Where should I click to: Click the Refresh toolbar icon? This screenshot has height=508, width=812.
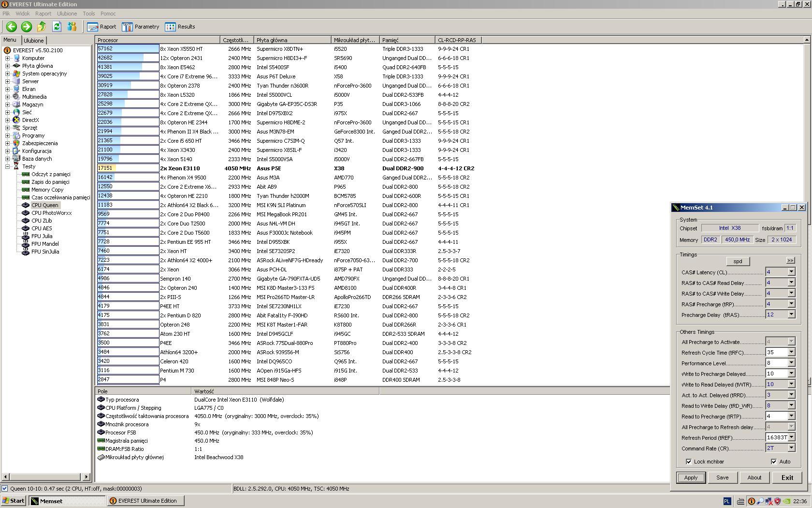57,27
